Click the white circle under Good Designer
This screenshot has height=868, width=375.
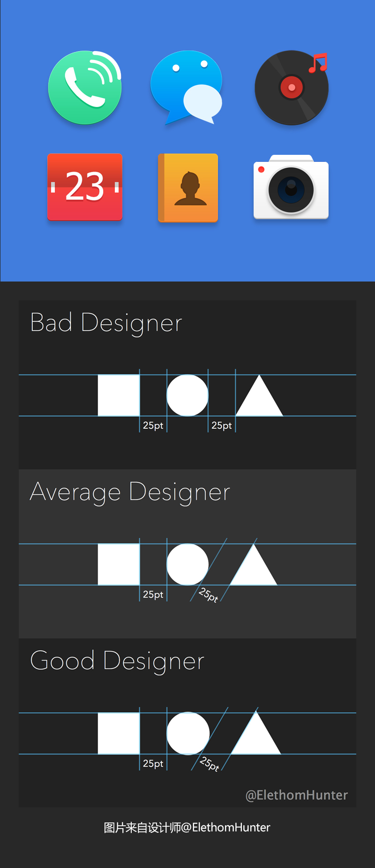coord(188,733)
